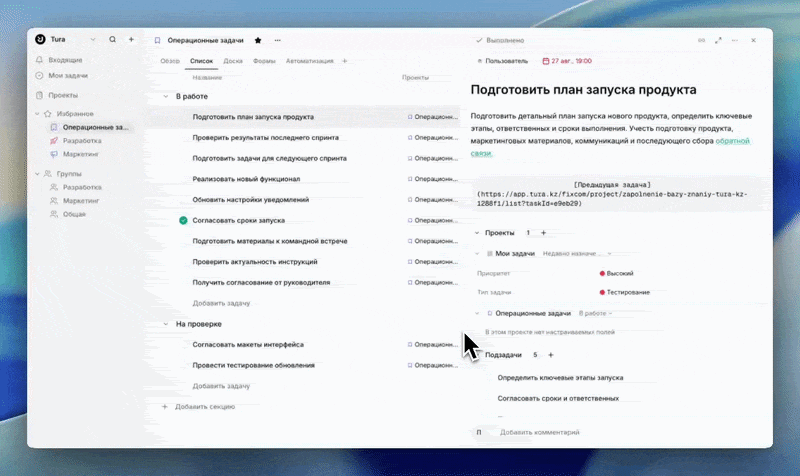Screen dimensions: 800x476
Task: Open Мои задачи in the sidebar
Action: click(68, 76)
